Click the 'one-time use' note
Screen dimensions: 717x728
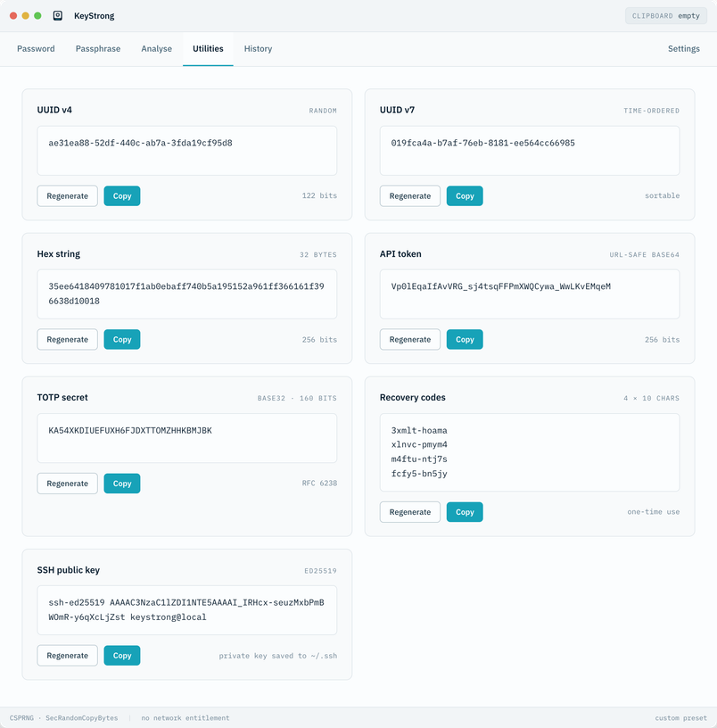[x=654, y=511]
